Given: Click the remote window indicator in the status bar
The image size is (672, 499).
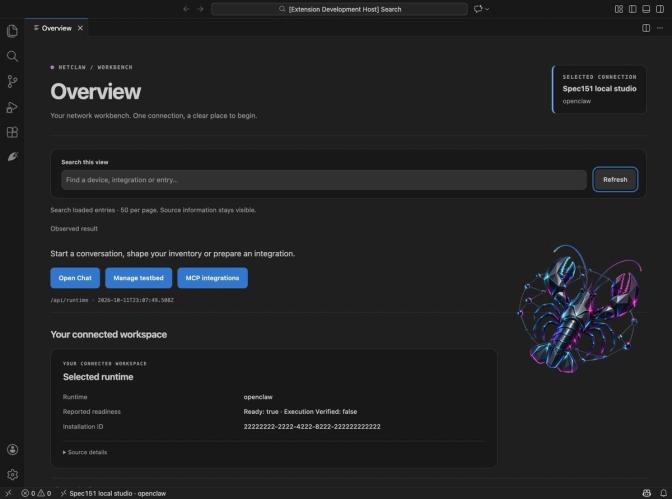Looking at the screenshot, I should tap(8, 493).
